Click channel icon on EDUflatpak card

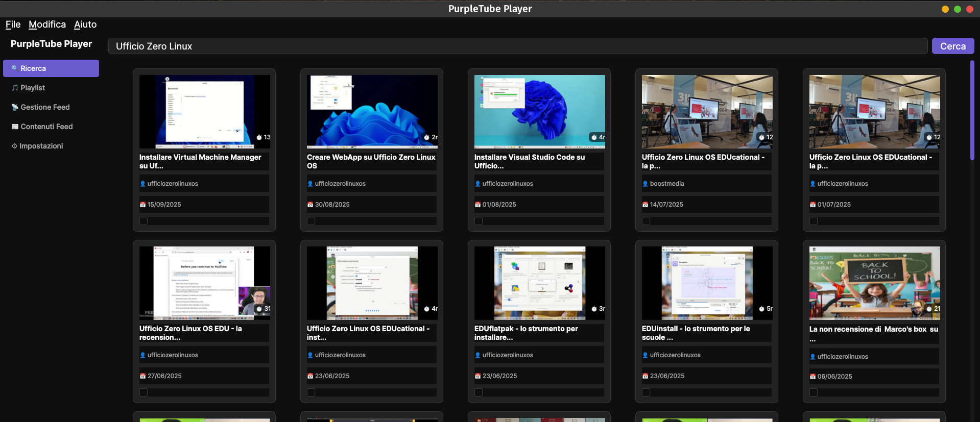point(478,355)
